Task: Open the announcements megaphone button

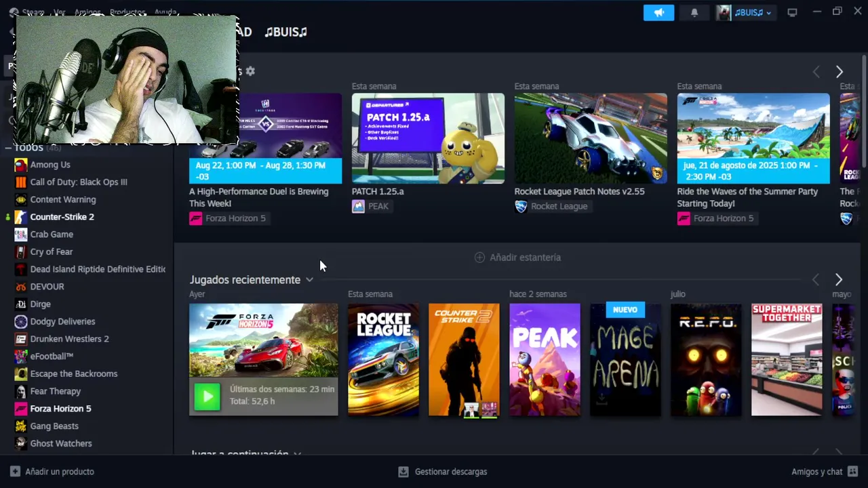Action: point(658,12)
